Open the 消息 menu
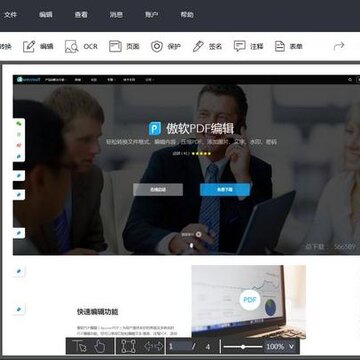Screen dimensions: 360x360 point(116,15)
